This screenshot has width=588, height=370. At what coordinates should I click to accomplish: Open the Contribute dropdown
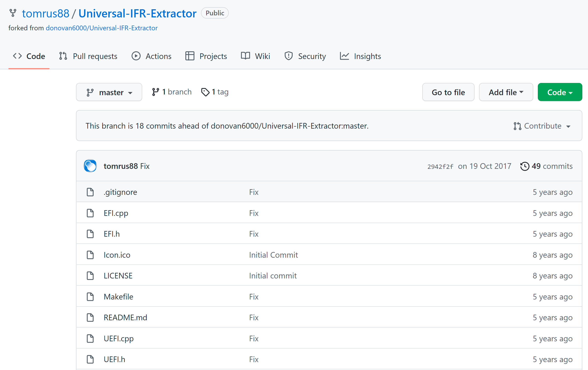coord(542,126)
